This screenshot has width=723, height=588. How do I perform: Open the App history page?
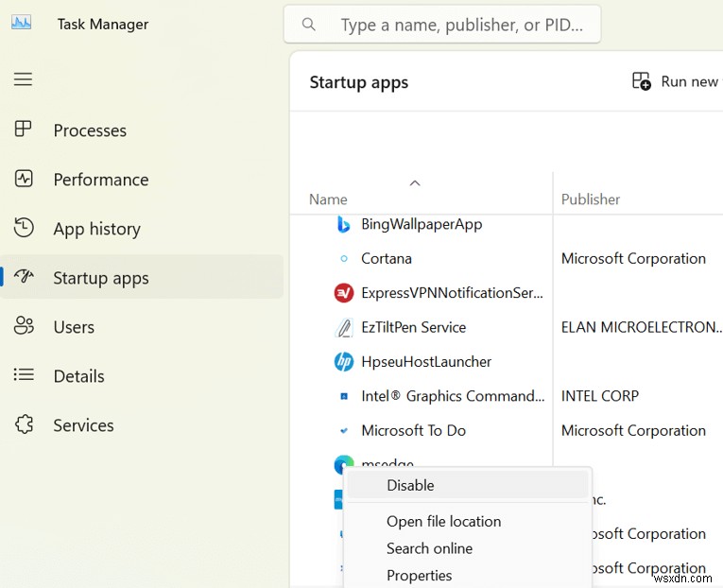[x=142, y=229]
